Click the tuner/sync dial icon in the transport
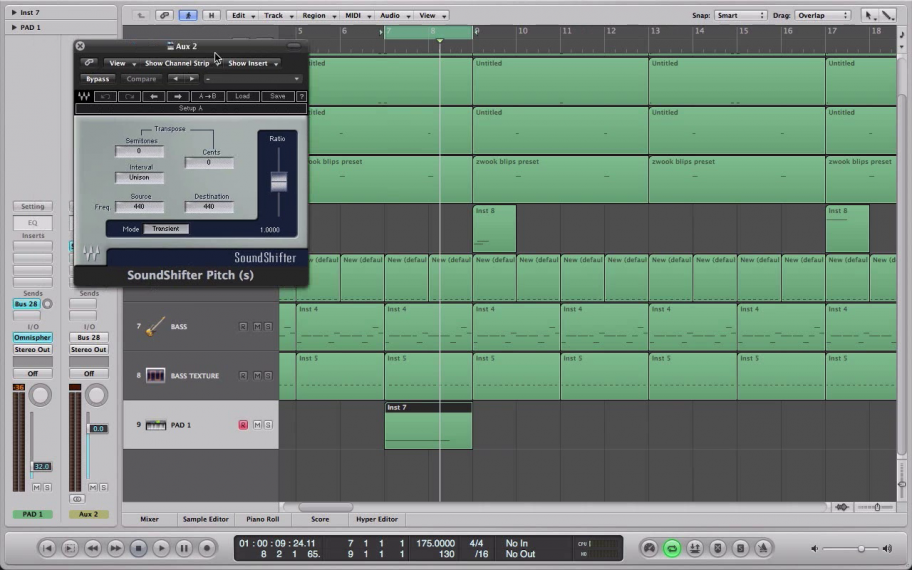This screenshot has height=570, width=912. (649, 548)
